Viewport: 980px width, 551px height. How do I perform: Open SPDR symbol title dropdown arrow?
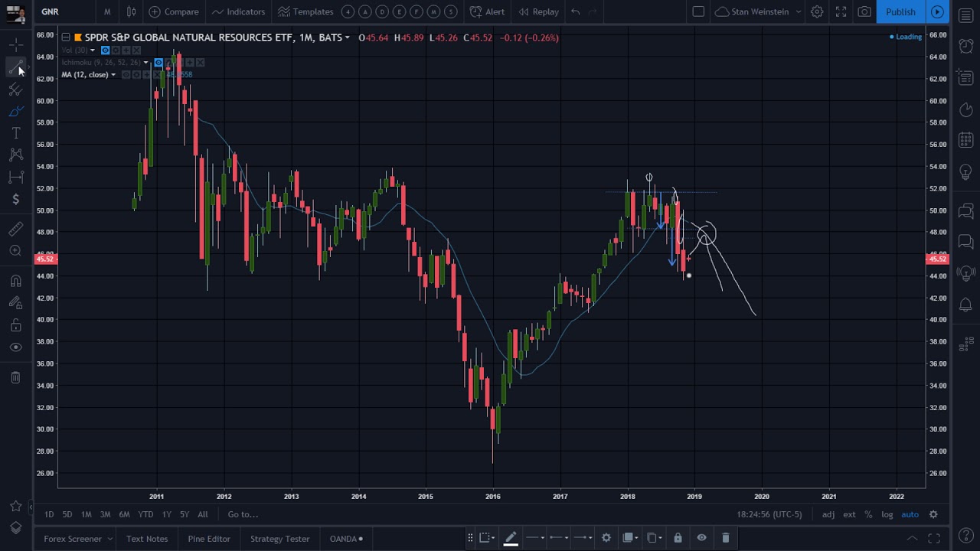[x=348, y=37]
